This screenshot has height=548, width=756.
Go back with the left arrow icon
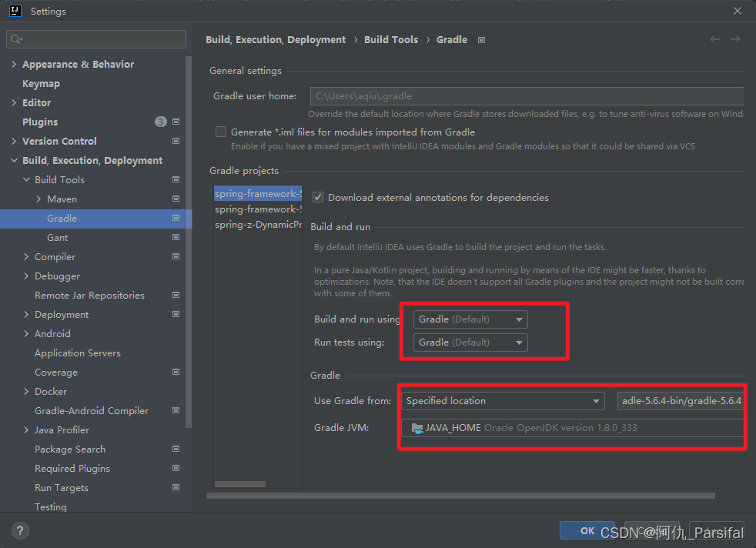click(714, 39)
